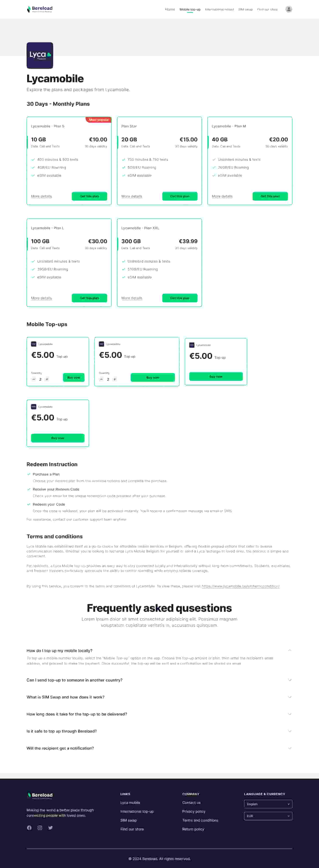Viewport: 319px width, 868px height.
Task: Click 'Buy now' on the third €5.00 top-up
Action: click(x=216, y=376)
